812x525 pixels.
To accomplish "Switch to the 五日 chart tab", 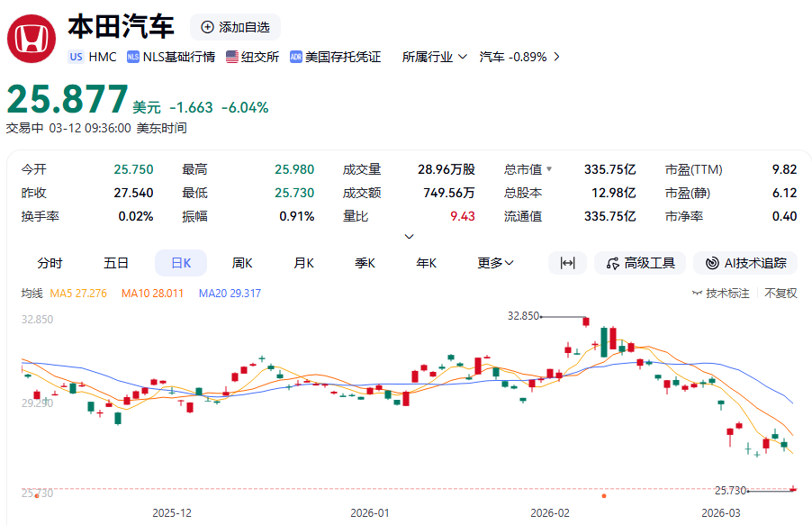I will (x=116, y=263).
